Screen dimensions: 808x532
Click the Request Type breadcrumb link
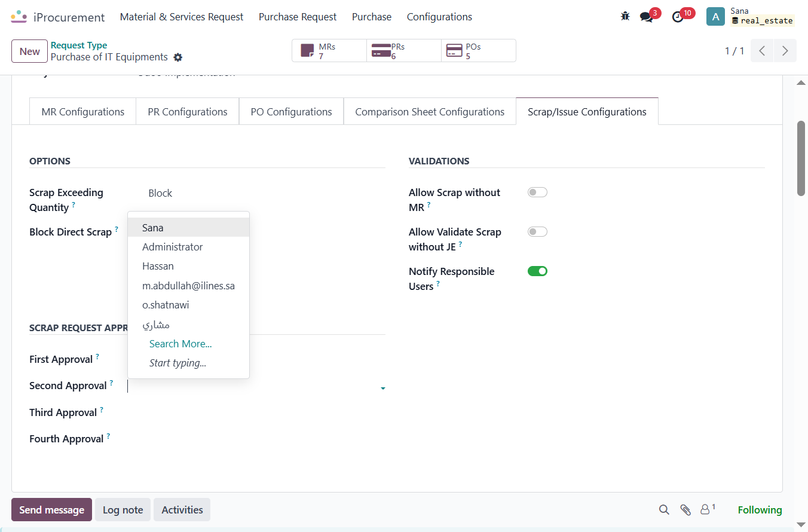[79, 45]
